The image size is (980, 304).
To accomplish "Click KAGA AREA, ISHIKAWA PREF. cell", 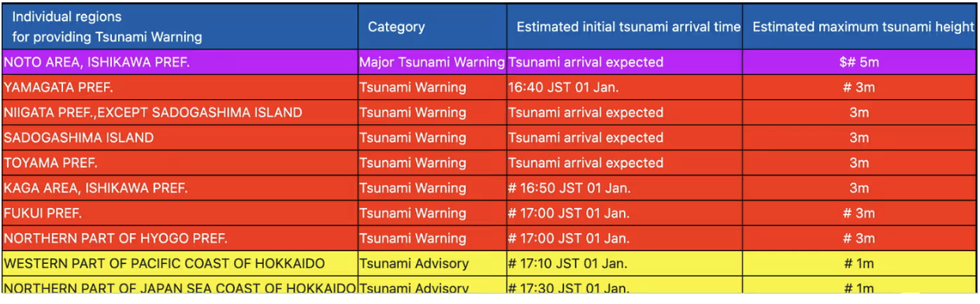I will pos(180,188).
